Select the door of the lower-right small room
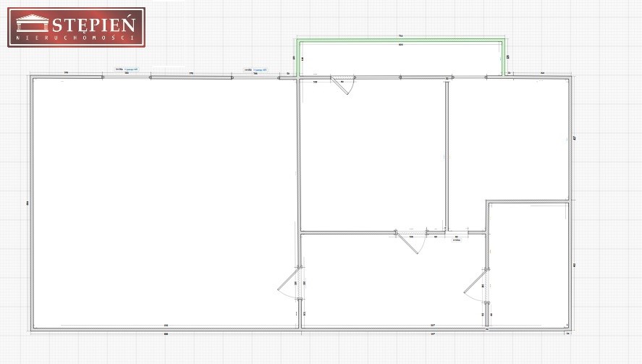642x364 pixels. point(476,284)
